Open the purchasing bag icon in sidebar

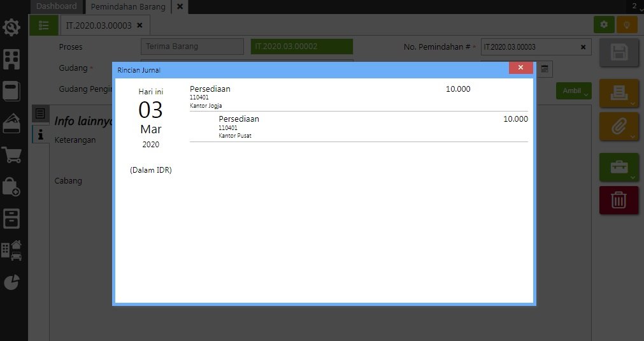[11, 187]
